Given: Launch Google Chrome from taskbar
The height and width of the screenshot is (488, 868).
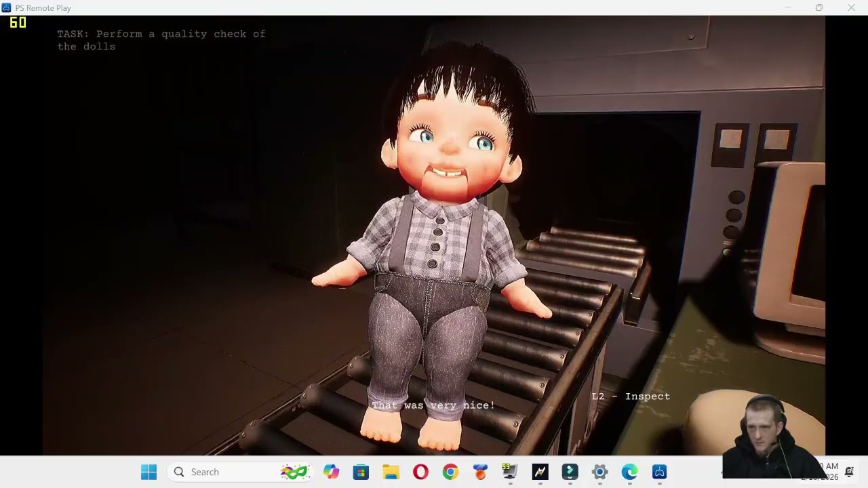Looking at the screenshot, I should click(x=450, y=472).
